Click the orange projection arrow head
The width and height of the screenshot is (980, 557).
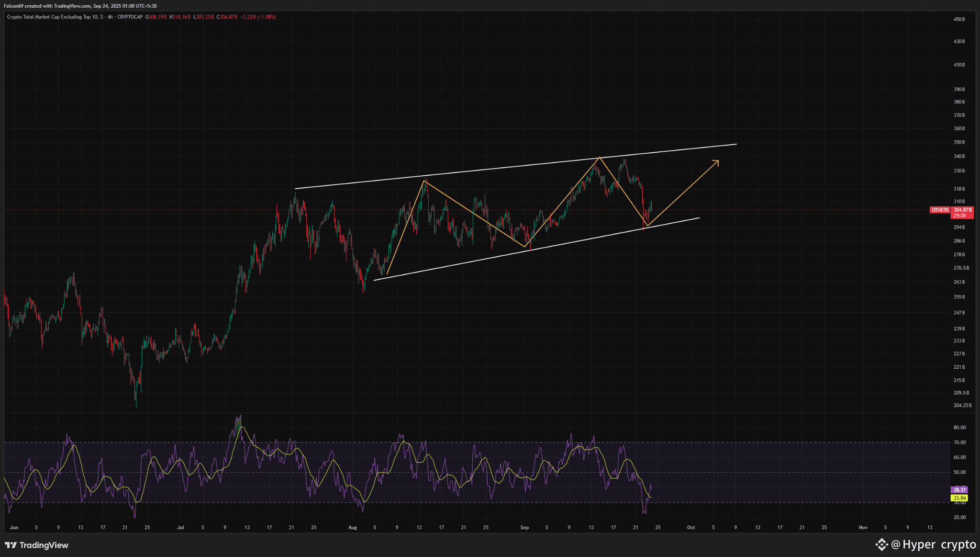[x=717, y=162]
